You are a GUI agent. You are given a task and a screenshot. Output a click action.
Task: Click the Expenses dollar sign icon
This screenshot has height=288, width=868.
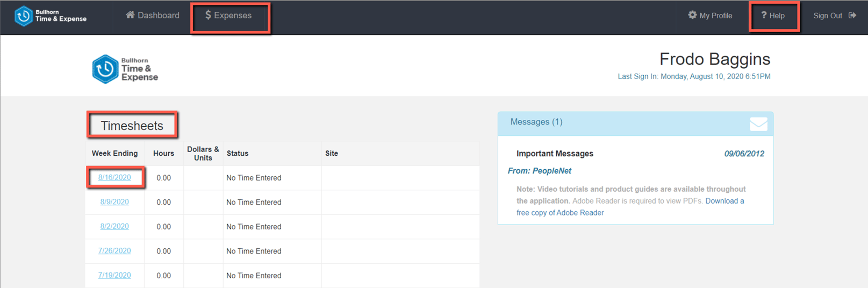coord(208,15)
